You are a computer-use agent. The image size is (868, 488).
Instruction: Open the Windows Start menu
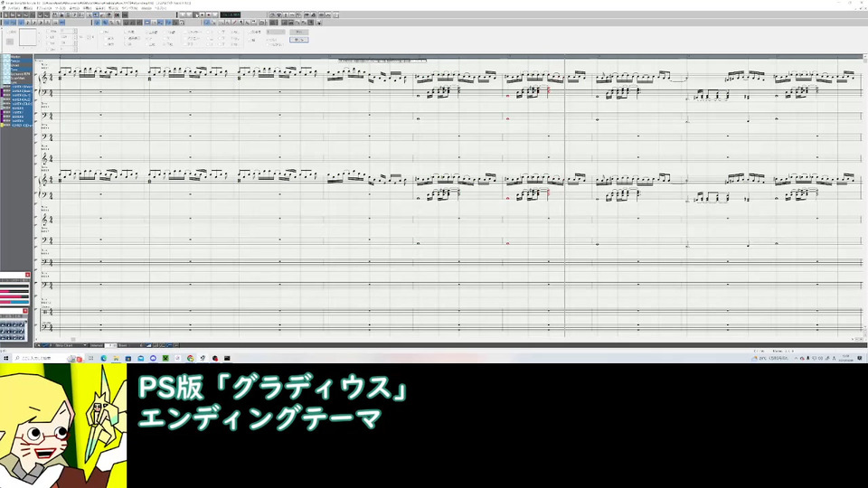coord(6,358)
